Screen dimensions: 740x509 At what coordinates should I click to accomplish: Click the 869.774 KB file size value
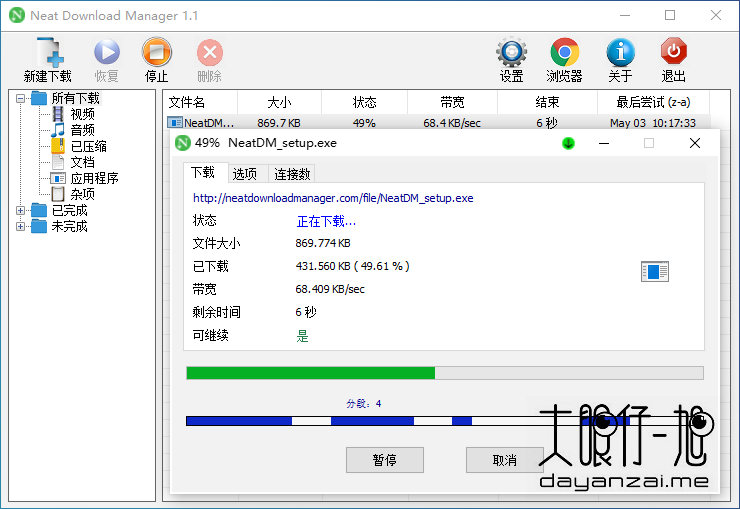coord(323,243)
